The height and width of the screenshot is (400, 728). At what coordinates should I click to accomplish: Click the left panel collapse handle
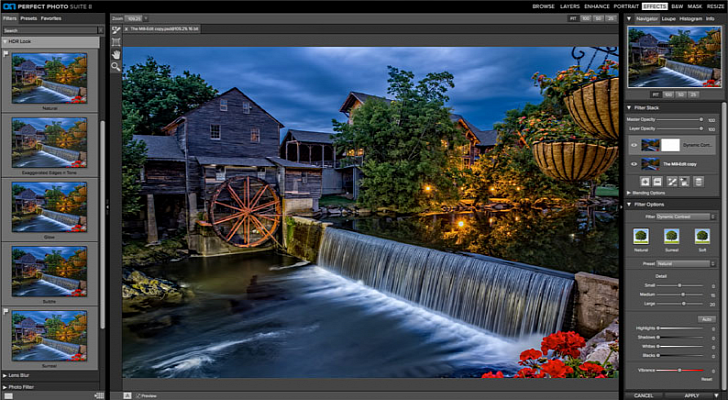[x=108, y=205]
